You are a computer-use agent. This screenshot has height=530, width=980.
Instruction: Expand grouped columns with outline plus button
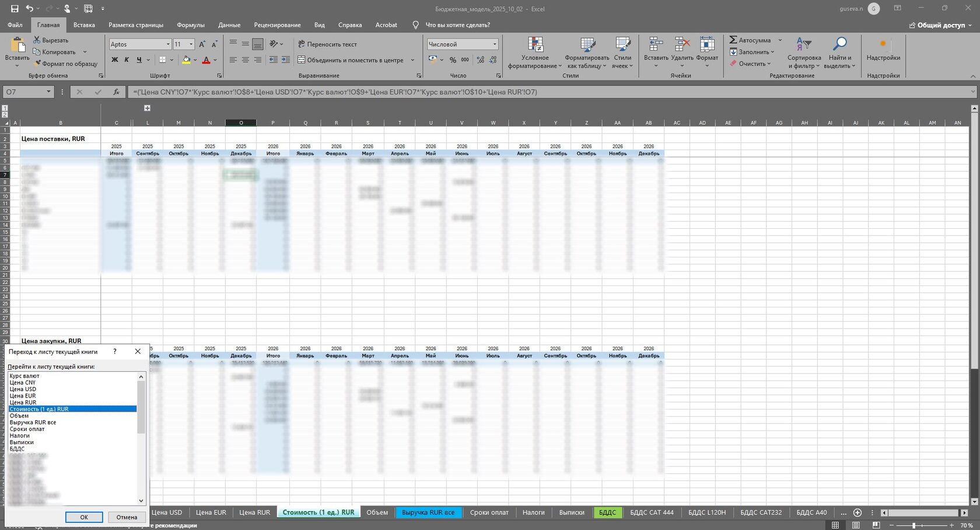click(x=147, y=108)
